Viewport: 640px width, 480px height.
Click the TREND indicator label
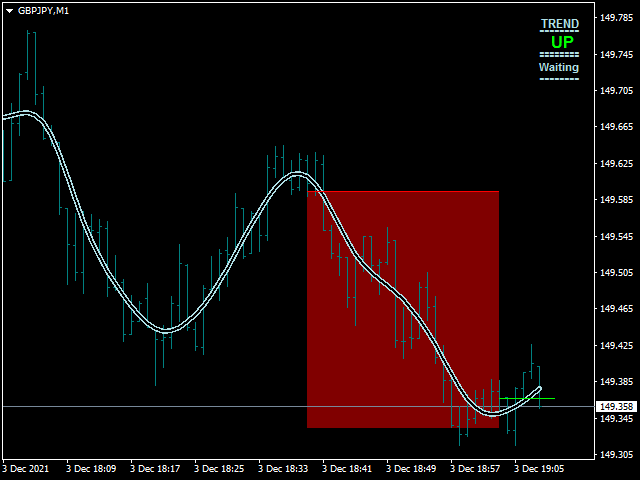click(559, 24)
